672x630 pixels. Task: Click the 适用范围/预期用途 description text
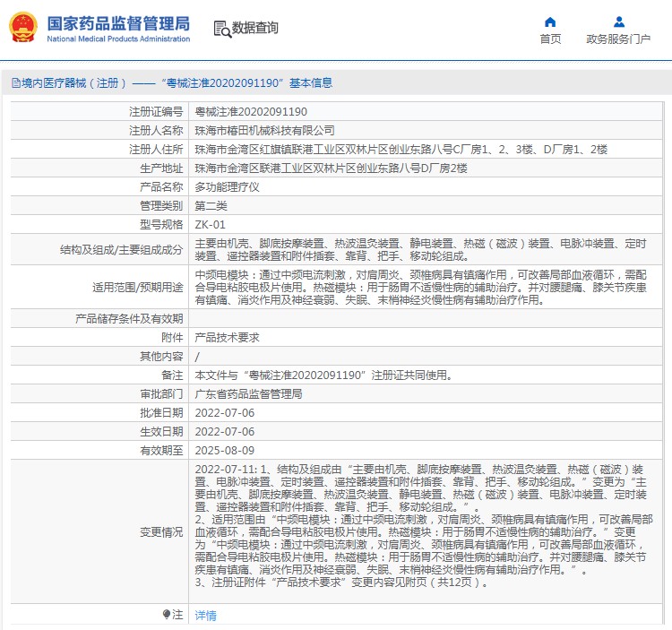(x=420, y=287)
